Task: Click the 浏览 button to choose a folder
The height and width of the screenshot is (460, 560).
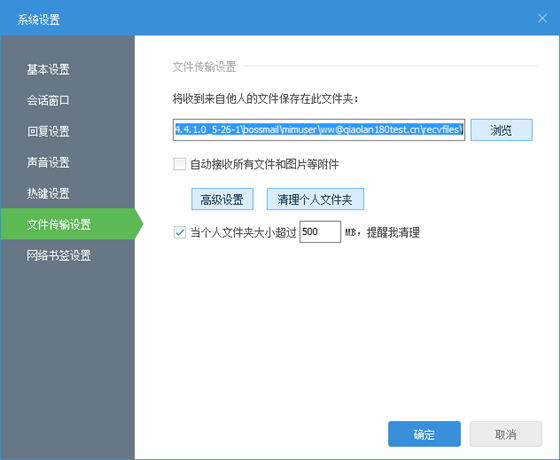Action: (501, 130)
